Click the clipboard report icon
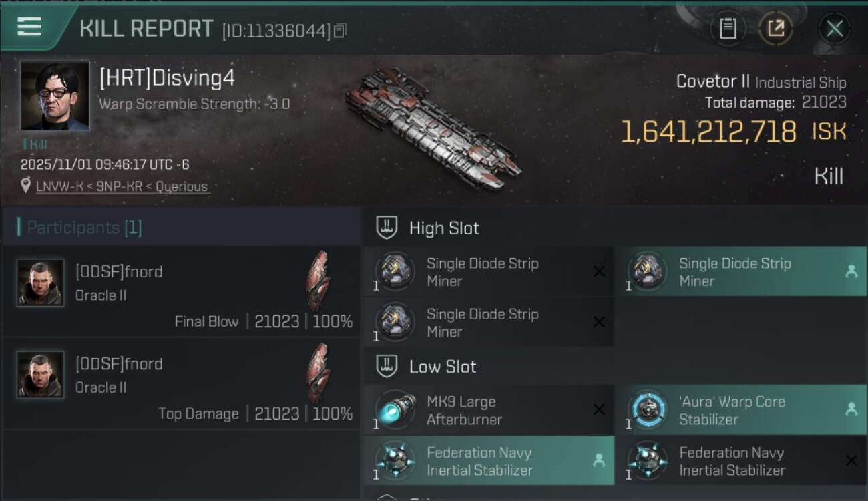 [728, 28]
